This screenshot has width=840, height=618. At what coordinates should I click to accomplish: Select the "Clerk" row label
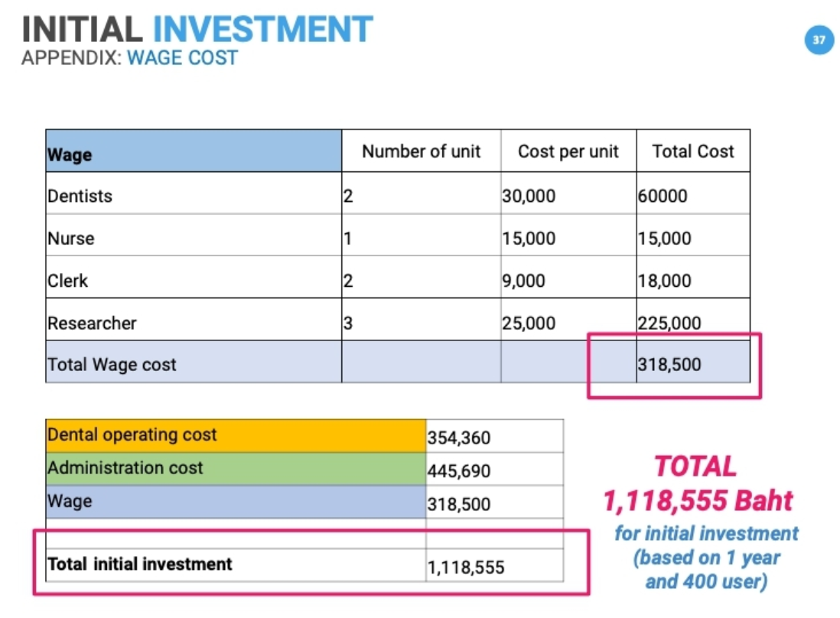68,281
